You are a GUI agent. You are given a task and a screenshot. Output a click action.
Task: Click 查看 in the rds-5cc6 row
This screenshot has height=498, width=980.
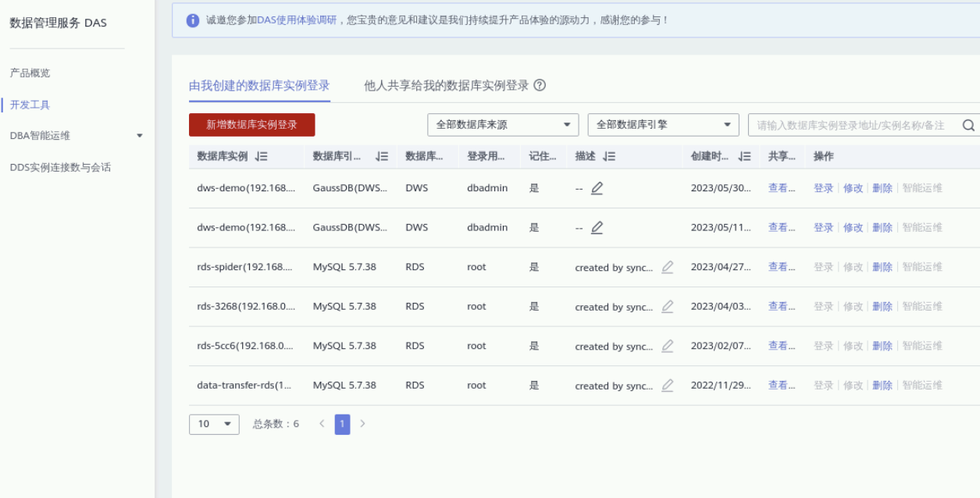pyautogui.click(x=782, y=346)
